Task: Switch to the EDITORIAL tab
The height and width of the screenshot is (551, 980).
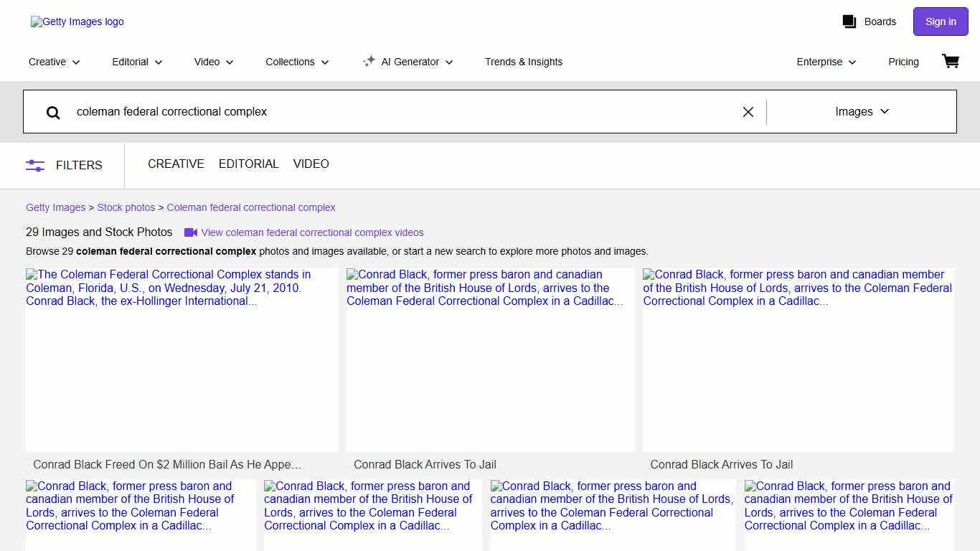Action: click(248, 164)
